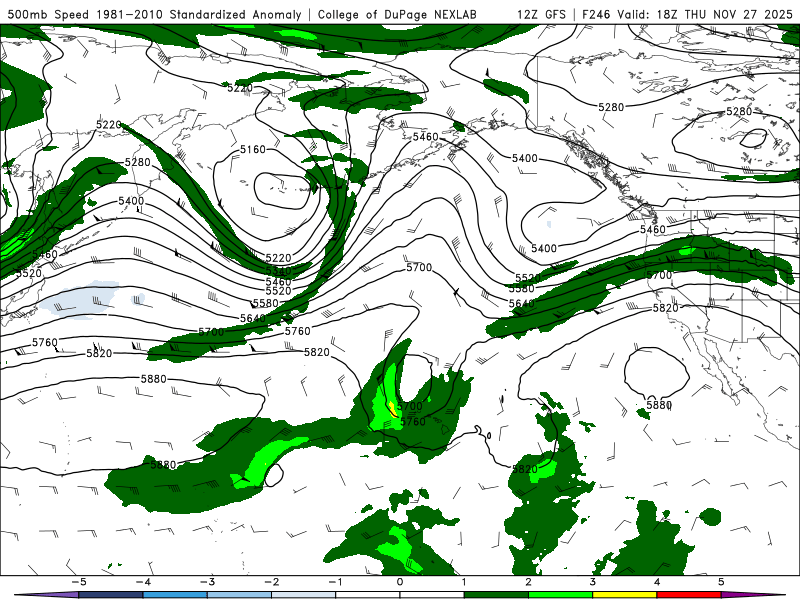Click the colorbar tick label 2
The height and width of the screenshot is (600, 800).
(529, 582)
